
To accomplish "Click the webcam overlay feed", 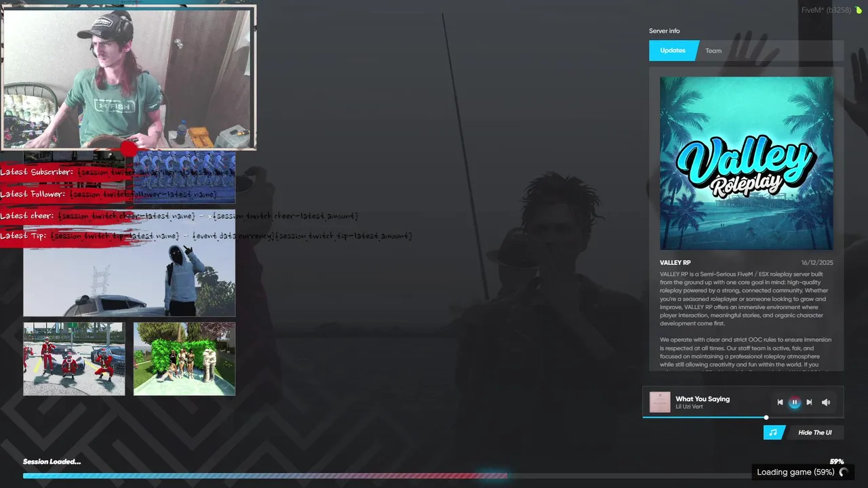I will tap(128, 78).
